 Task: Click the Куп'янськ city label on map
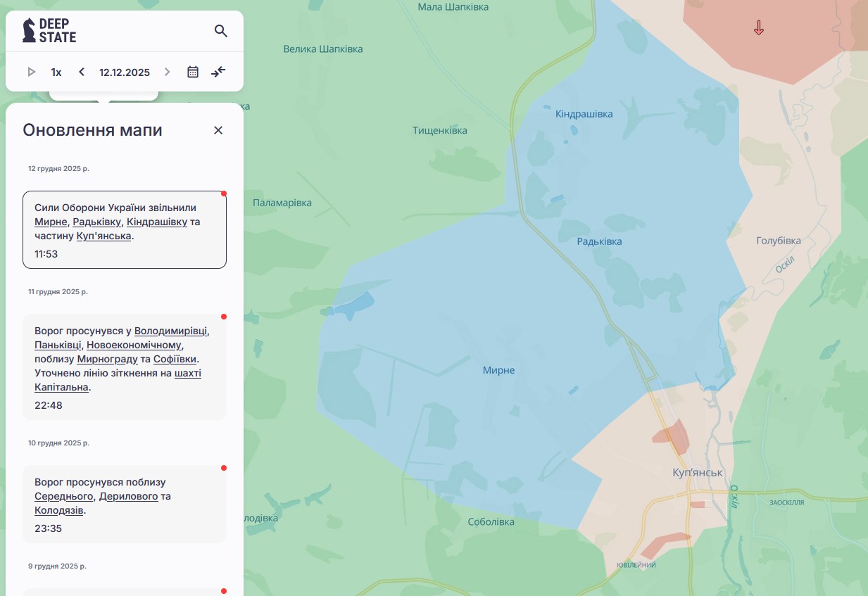point(698,473)
